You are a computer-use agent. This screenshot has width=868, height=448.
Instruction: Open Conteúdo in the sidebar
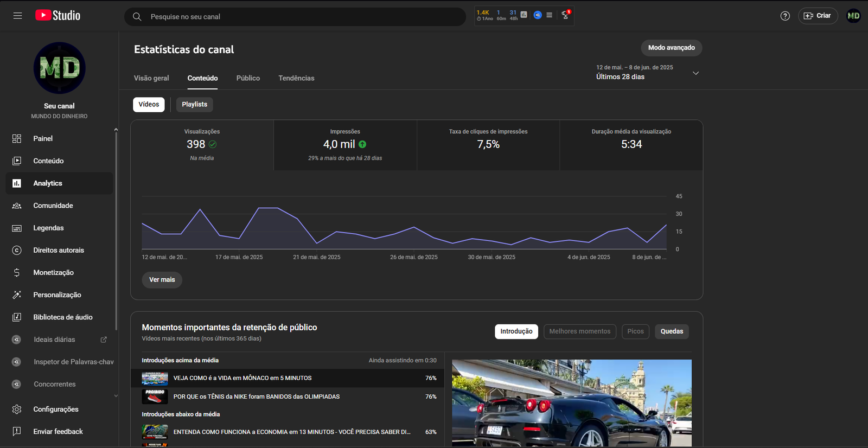coord(59,161)
